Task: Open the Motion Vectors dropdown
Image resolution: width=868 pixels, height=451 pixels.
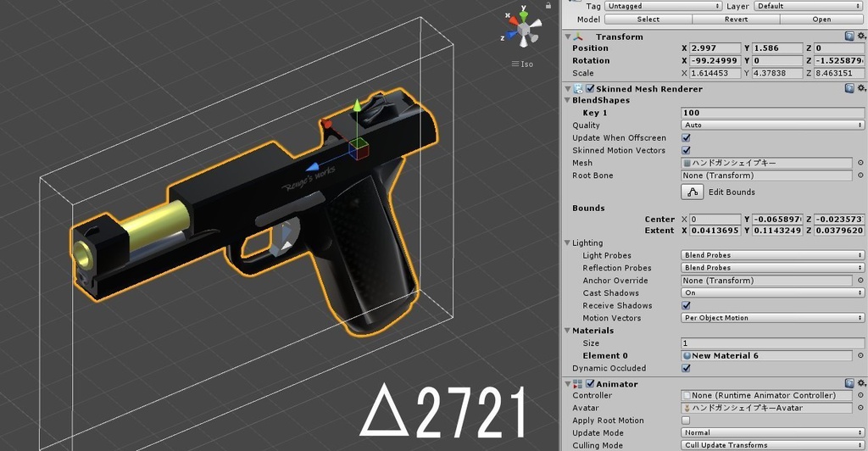Action: (772, 318)
